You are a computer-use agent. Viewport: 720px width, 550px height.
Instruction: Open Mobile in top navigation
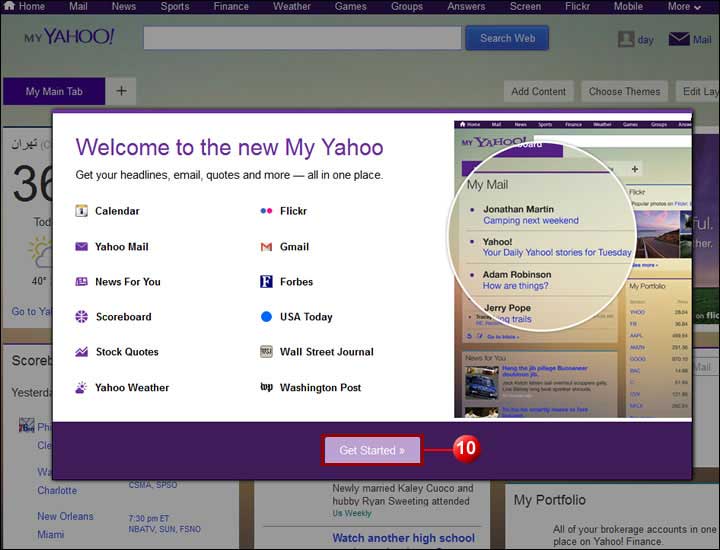click(628, 6)
